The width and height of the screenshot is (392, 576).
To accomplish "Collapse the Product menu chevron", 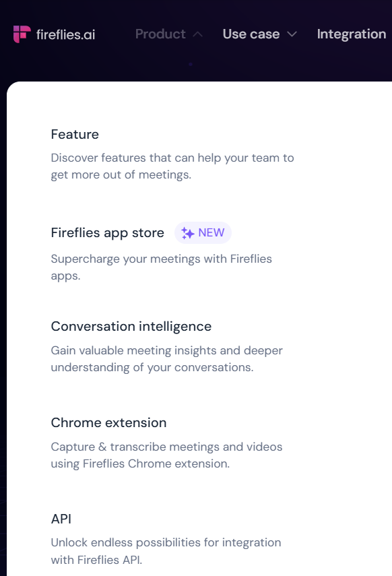I will [x=197, y=34].
